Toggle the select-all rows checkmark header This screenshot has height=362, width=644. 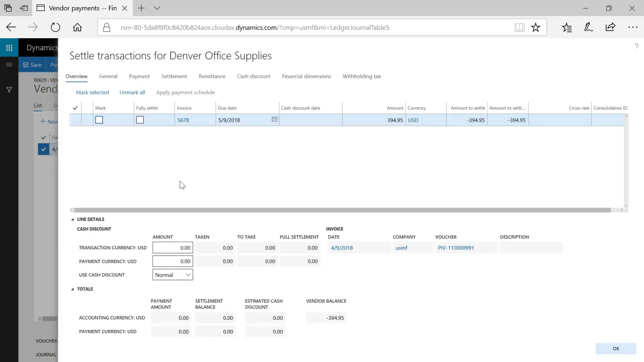tap(75, 108)
